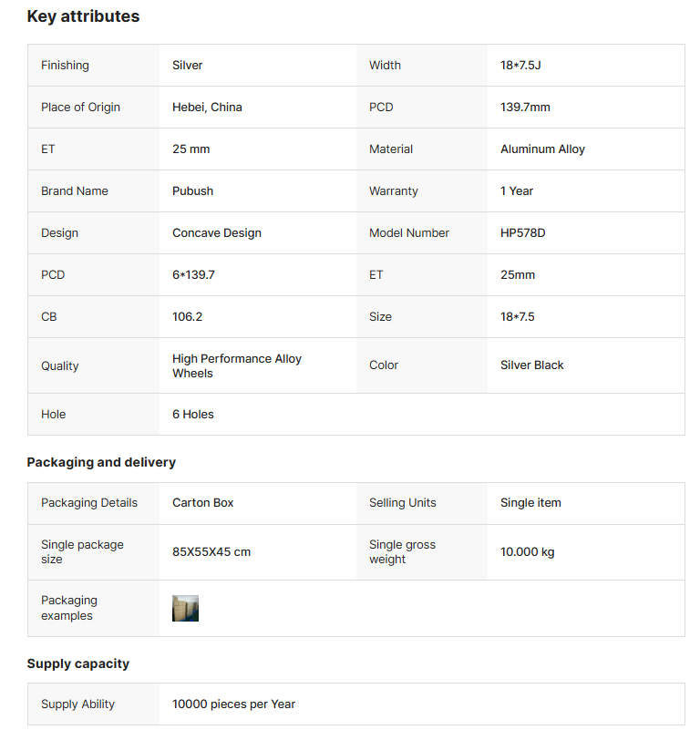The height and width of the screenshot is (730, 700).
Task: Select the "Silver Black" color value
Action: click(x=531, y=365)
